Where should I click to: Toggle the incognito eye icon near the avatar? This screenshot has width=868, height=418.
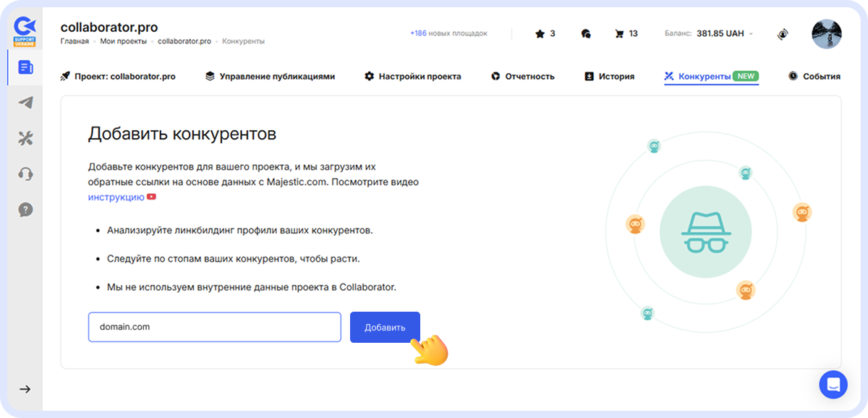coord(783,34)
